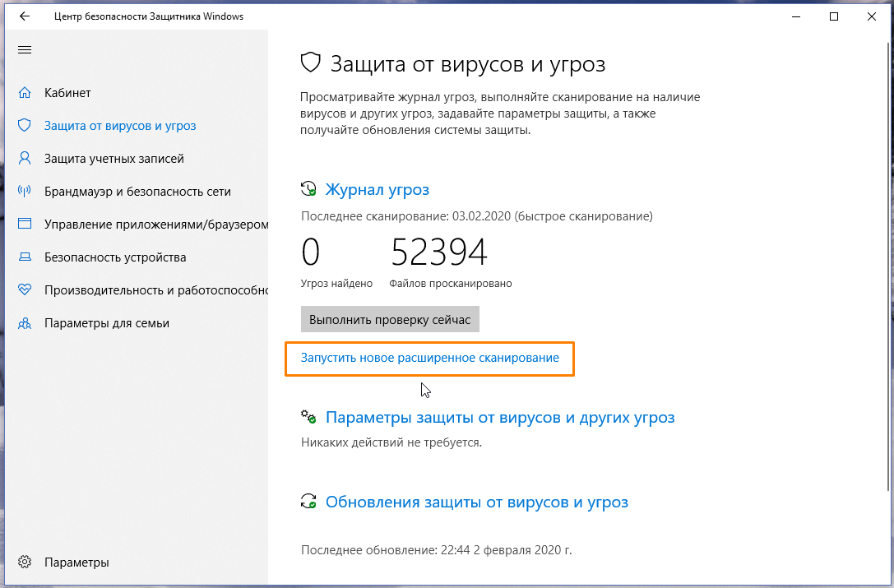The width and height of the screenshot is (894, 588).
Task: Click the refresh icon beside Обновления защиты
Action: coord(308,502)
